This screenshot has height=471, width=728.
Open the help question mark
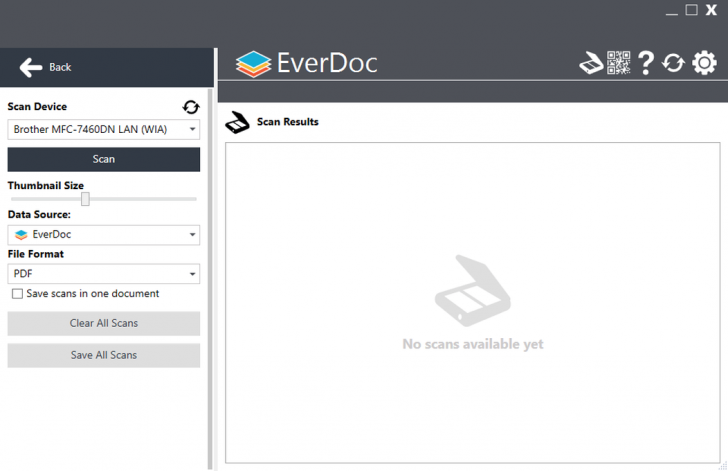pyautogui.click(x=646, y=63)
